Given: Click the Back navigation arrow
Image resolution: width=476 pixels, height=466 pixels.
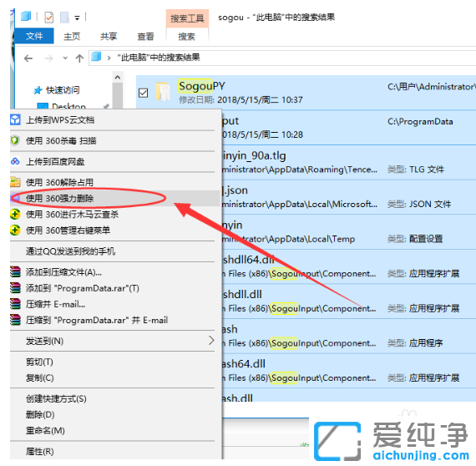Looking at the screenshot, I should (x=28, y=58).
